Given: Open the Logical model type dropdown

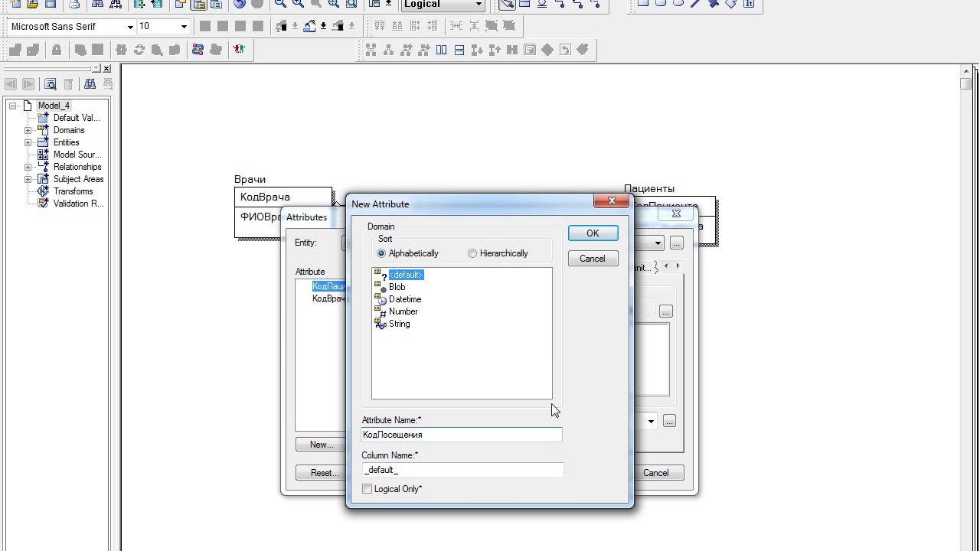Looking at the screenshot, I should click(x=479, y=5).
